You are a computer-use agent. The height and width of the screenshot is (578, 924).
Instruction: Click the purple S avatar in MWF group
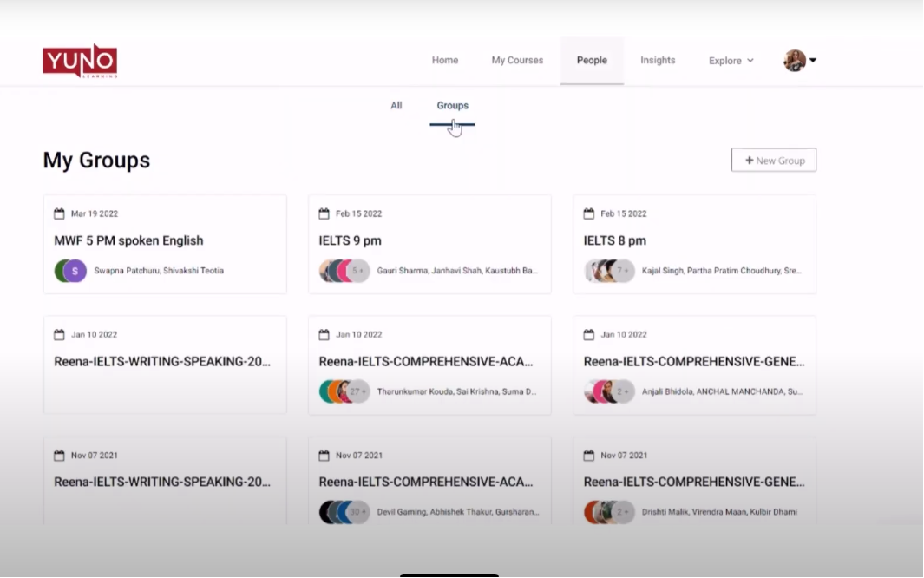point(75,271)
